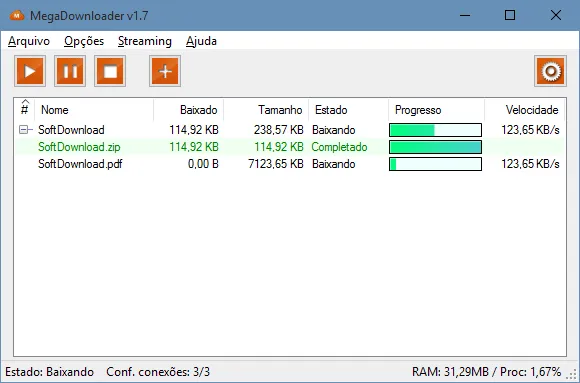Open the Streaming menu
This screenshot has height=383, width=580.
[x=145, y=41]
